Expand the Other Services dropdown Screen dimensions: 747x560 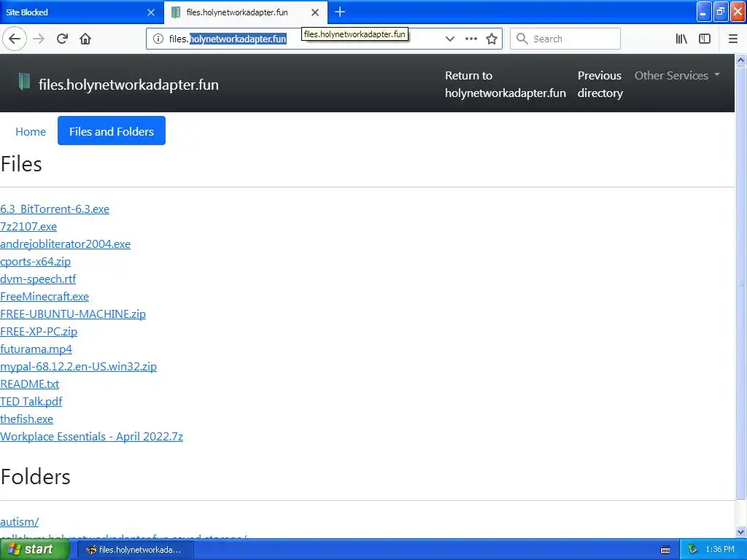click(x=677, y=75)
